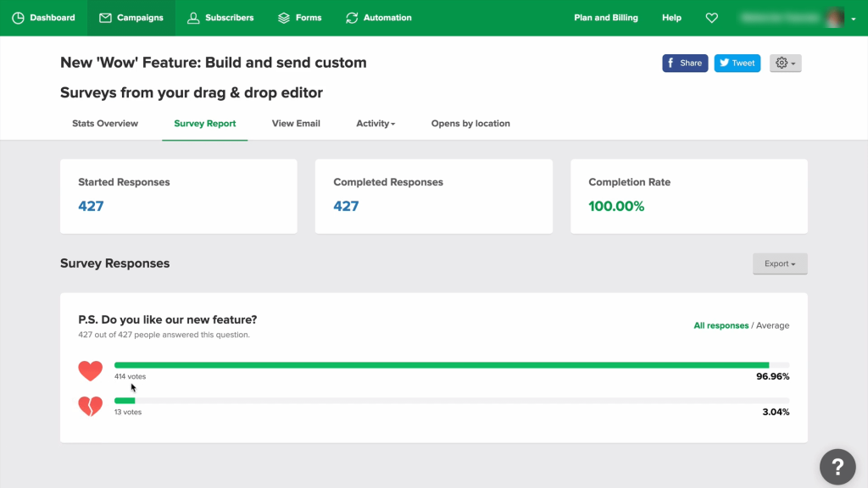Click the red full heart emoji

[90, 370]
